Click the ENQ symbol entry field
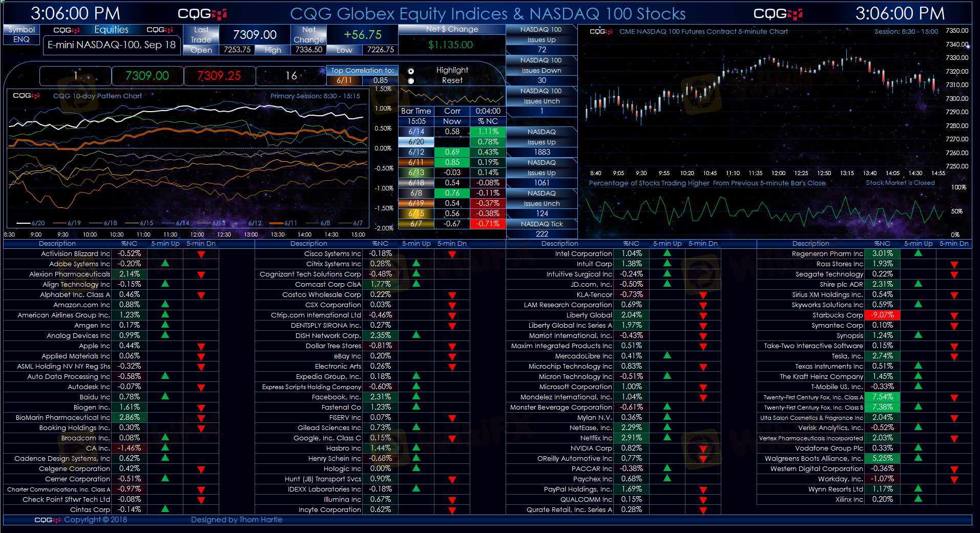 pyautogui.click(x=22, y=39)
